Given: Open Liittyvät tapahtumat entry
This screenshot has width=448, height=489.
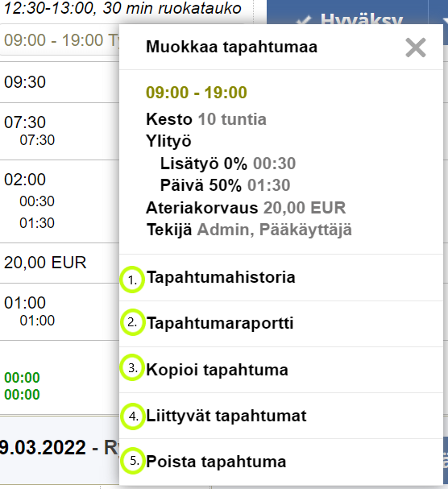Looking at the screenshot, I should pyautogui.click(x=281, y=416).
